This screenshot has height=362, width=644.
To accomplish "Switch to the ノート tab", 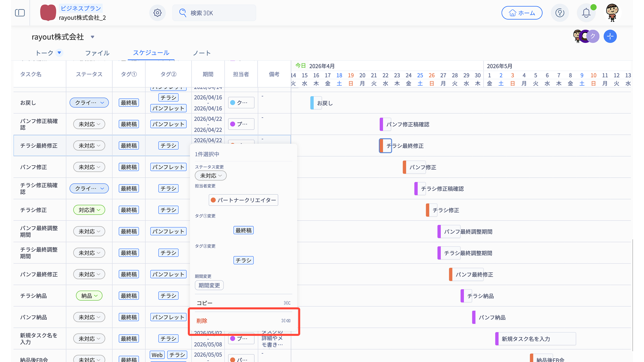I will point(202,53).
